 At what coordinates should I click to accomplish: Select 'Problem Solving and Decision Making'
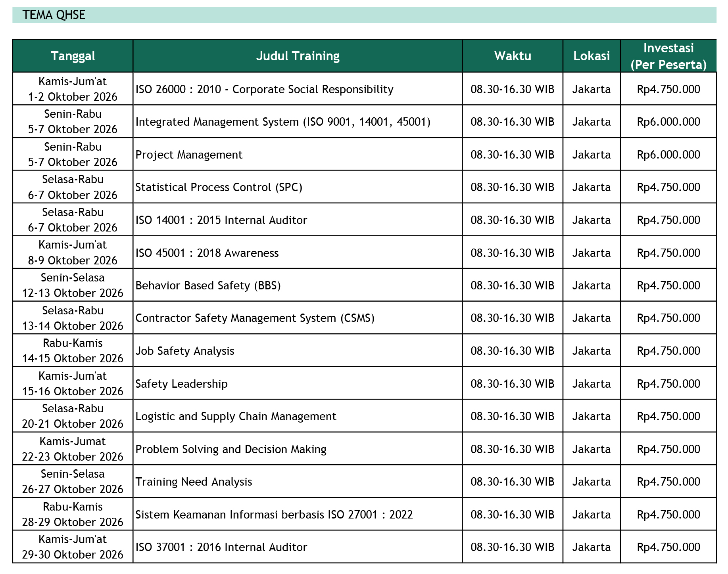pos(231,449)
